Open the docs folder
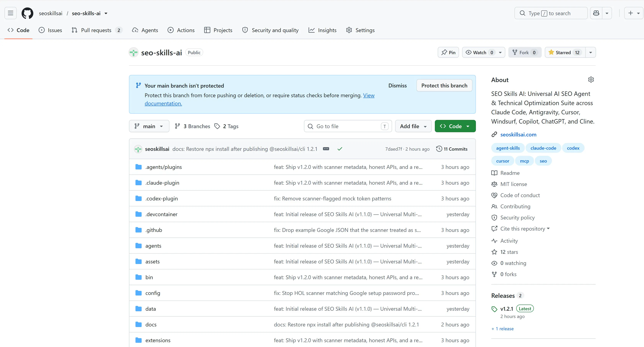 (151, 325)
